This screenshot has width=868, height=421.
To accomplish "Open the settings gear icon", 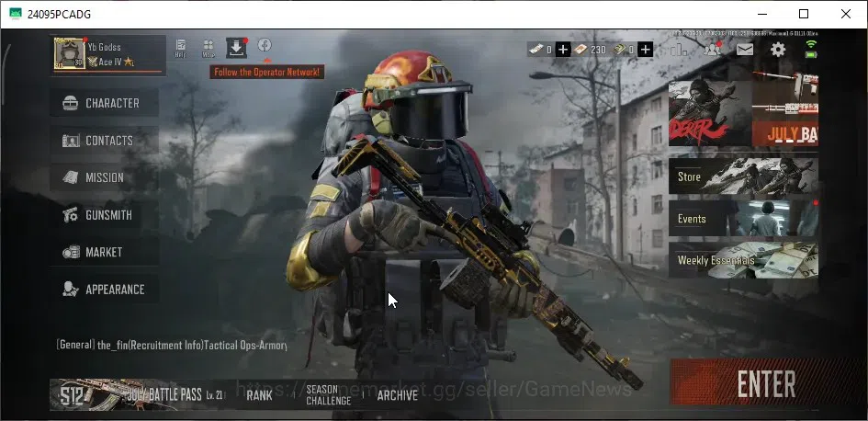I will point(778,50).
